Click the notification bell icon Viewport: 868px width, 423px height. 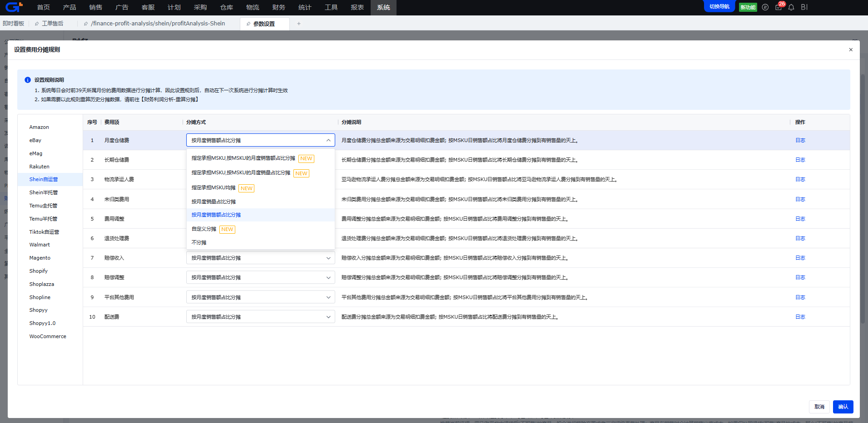pyautogui.click(x=791, y=7)
